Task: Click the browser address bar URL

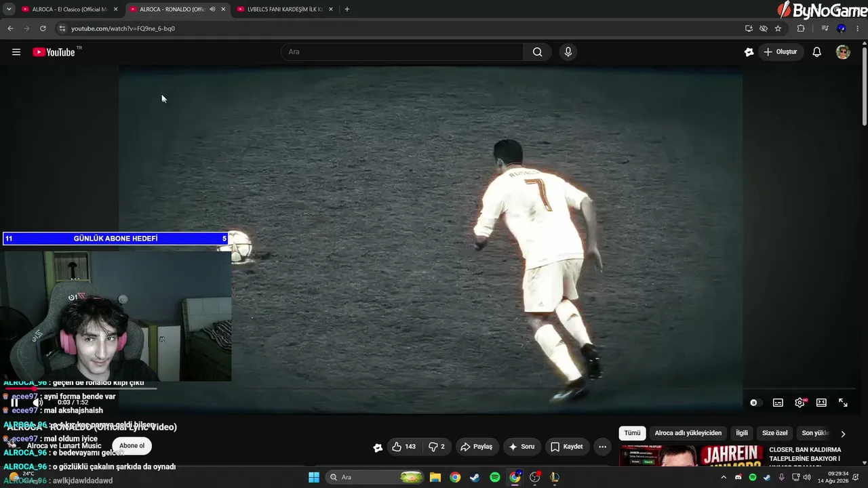Action: click(123, 28)
